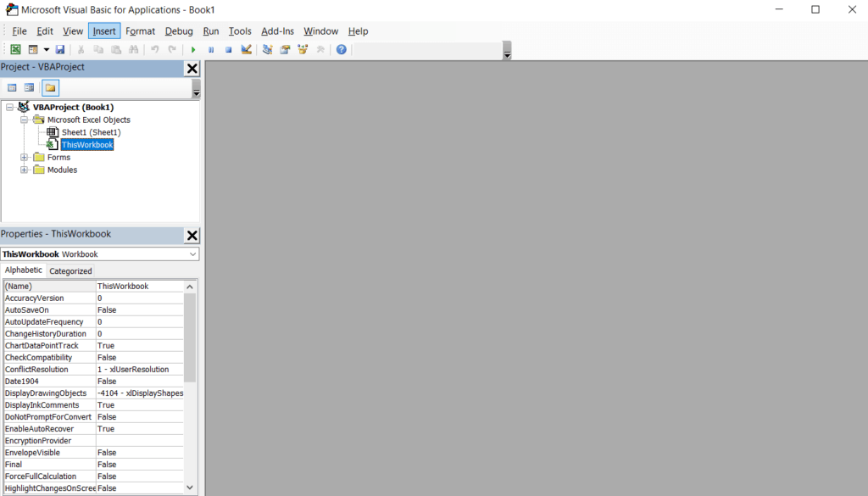This screenshot has height=496, width=868.
Task: Click Save Book1 disk icon
Action: tap(60, 50)
